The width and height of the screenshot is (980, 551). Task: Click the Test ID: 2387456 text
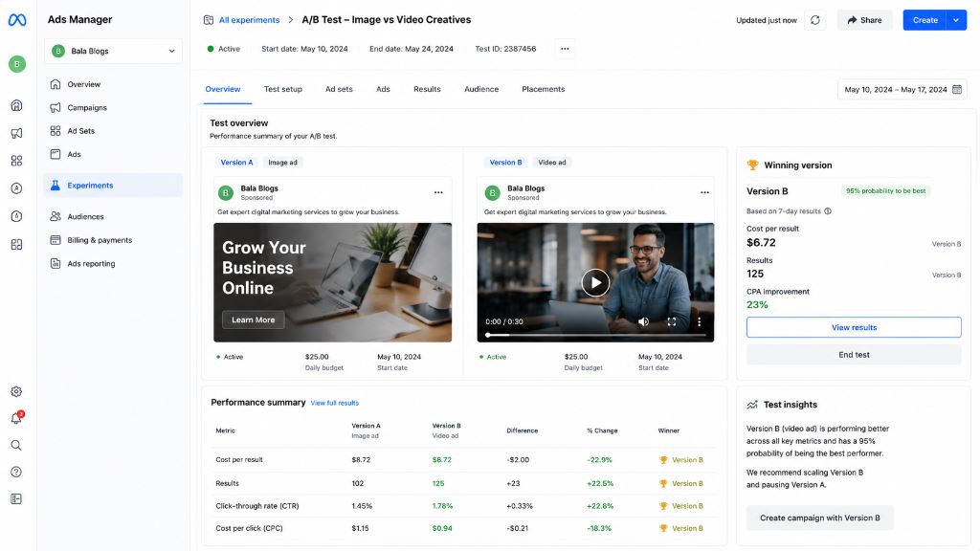pos(505,49)
